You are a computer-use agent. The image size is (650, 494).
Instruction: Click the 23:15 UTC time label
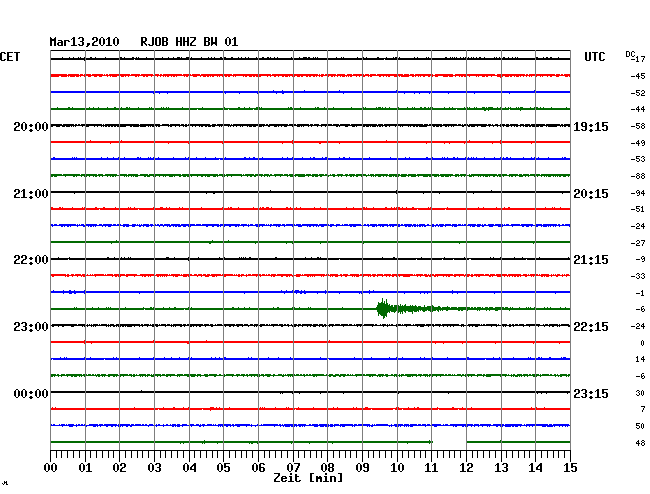click(x=591, y=393)
